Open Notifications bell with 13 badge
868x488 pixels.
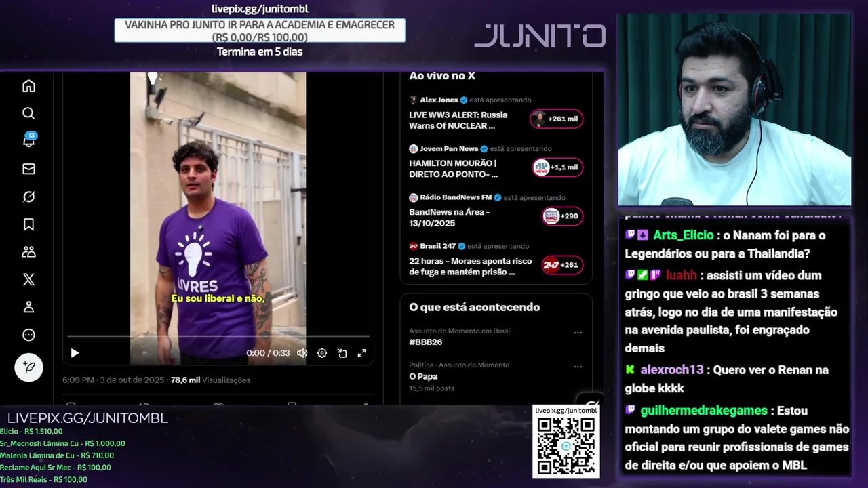[28, 140]
